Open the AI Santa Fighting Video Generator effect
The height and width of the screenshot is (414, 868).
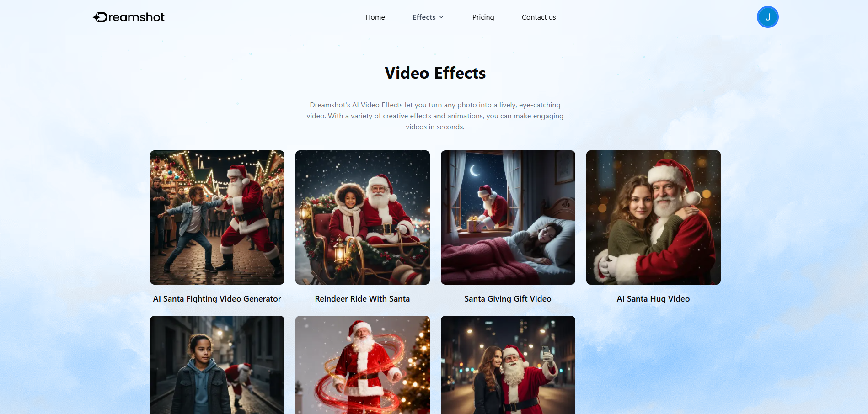point(217,298)
